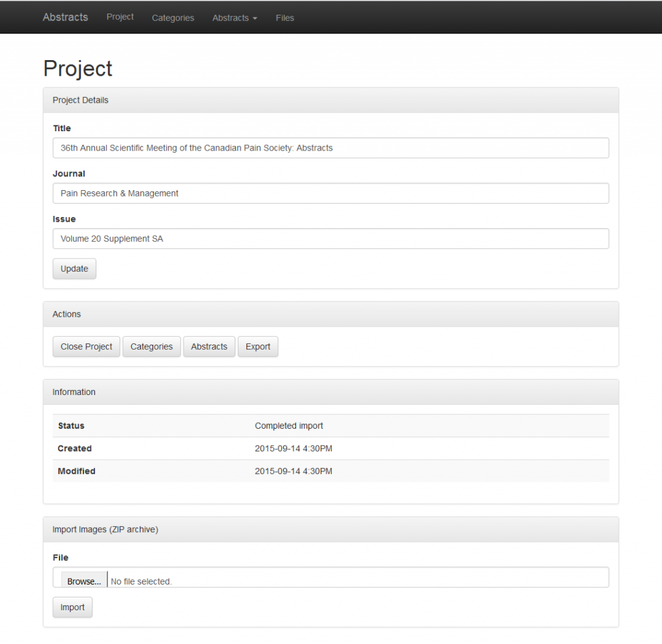Navigate to the Project nav item
The height and width of the screenshot is (644, 662).
[120, 17]
